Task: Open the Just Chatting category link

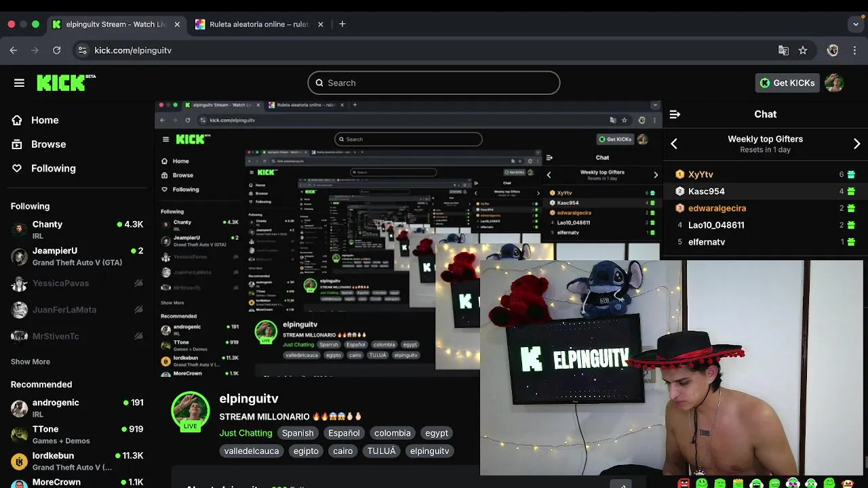Action: click(x=245, y=433)
